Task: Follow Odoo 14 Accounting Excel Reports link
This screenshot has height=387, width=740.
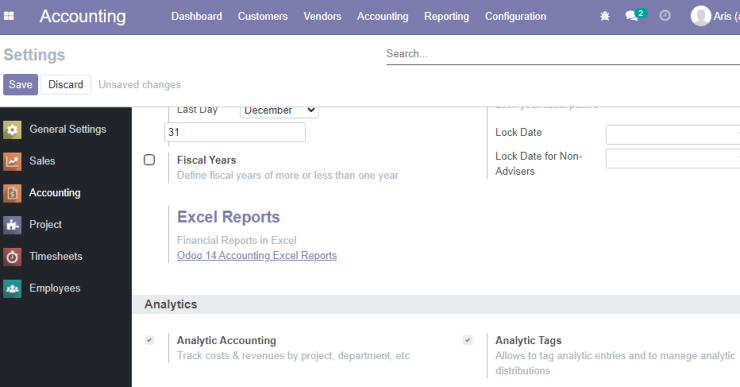Action: pos(257,255)
